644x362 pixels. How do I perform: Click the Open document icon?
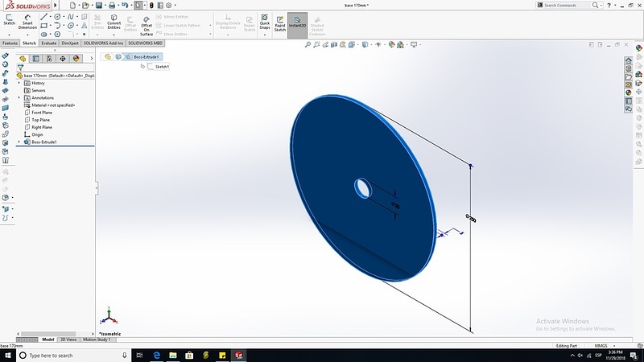click(x=85, y=6)
